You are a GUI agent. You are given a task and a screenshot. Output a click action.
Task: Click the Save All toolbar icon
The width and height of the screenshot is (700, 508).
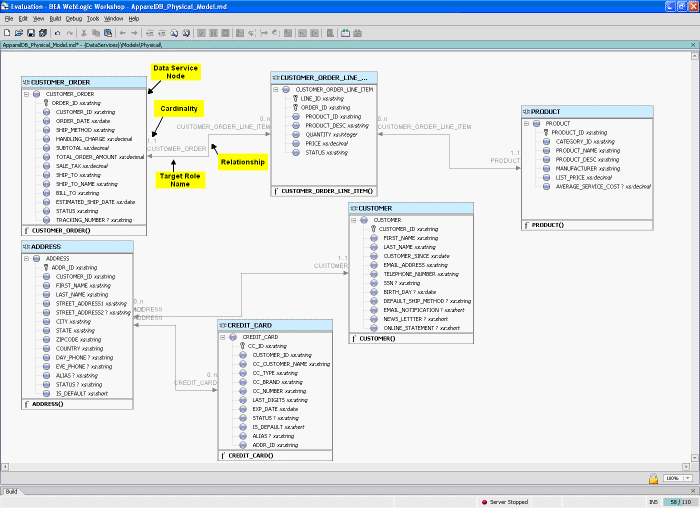(43, 33)
